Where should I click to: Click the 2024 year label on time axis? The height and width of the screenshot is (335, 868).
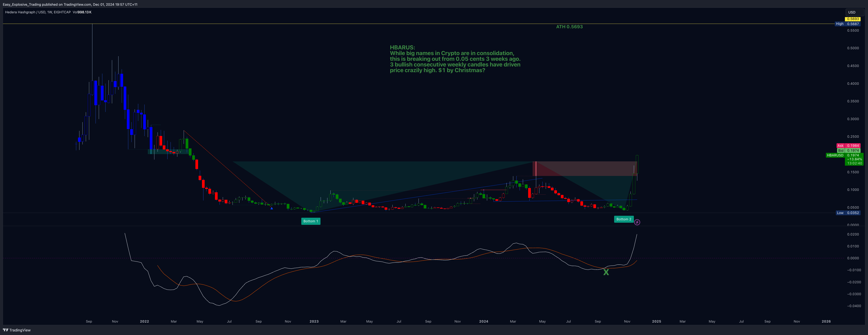point(484,321)
